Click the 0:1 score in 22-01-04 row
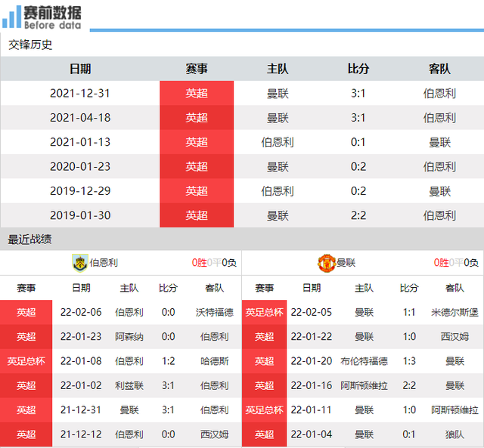The image size is (484, 448). [x=409, y=434]
